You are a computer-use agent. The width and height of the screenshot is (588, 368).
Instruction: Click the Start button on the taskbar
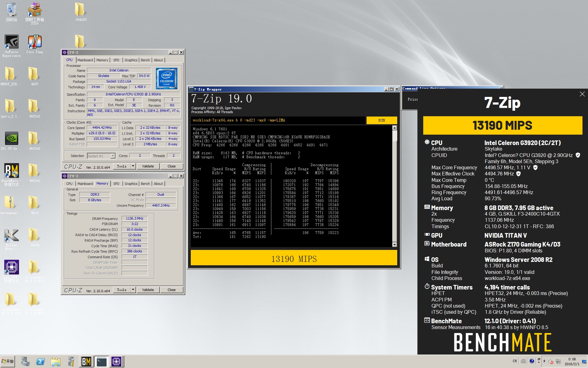(x=8, y=361)
